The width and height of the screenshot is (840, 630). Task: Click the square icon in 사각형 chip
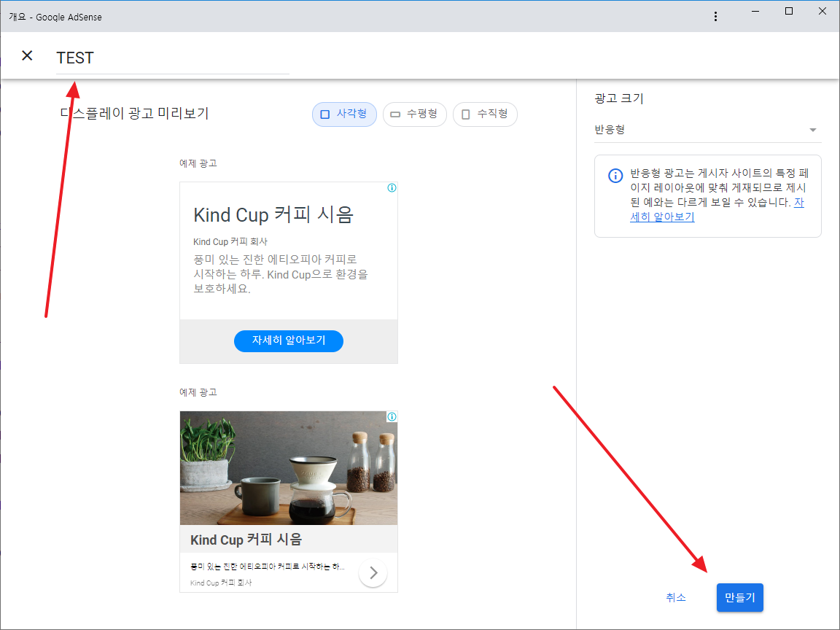pos(324,114)
